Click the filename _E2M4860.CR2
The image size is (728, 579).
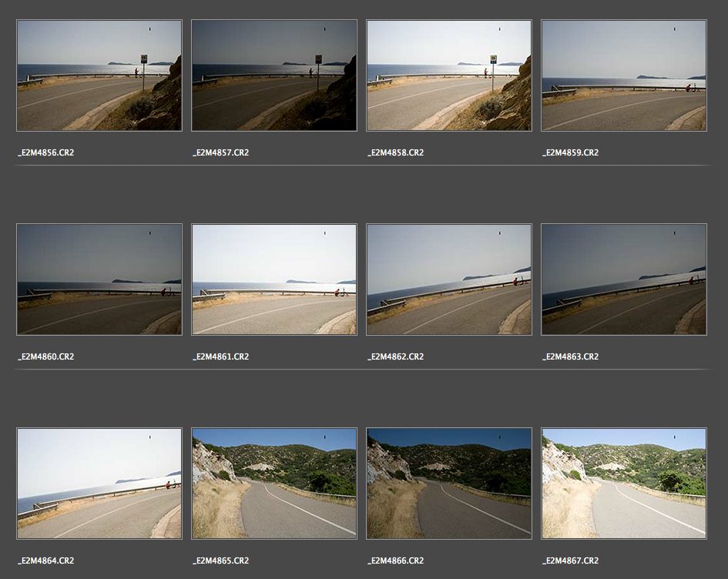[46, 357]
